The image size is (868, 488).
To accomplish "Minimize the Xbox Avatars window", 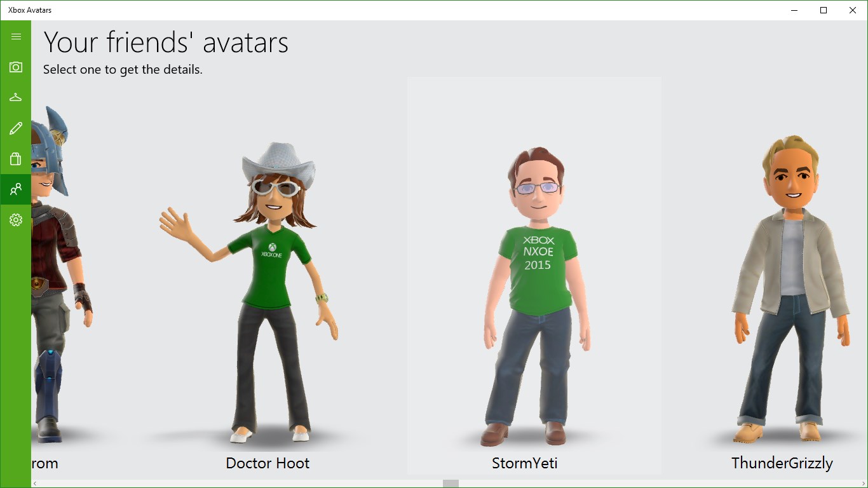I will (794, 10).
